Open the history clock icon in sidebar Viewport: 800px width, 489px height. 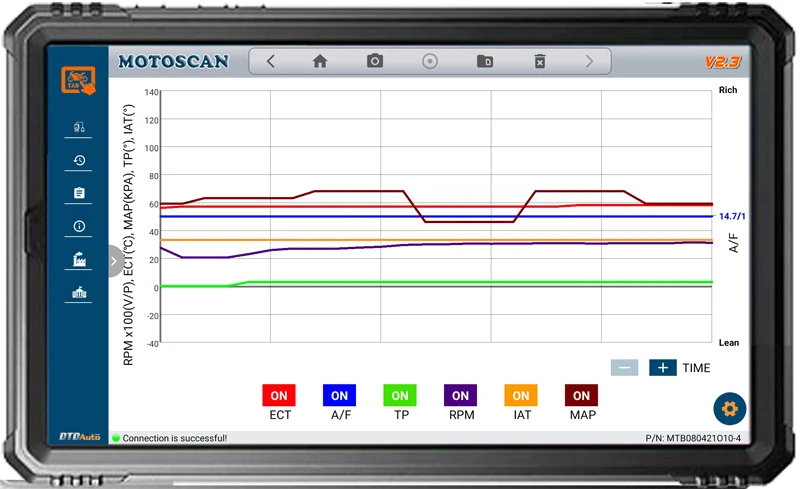pyautogui.click(x=79, y=160)
